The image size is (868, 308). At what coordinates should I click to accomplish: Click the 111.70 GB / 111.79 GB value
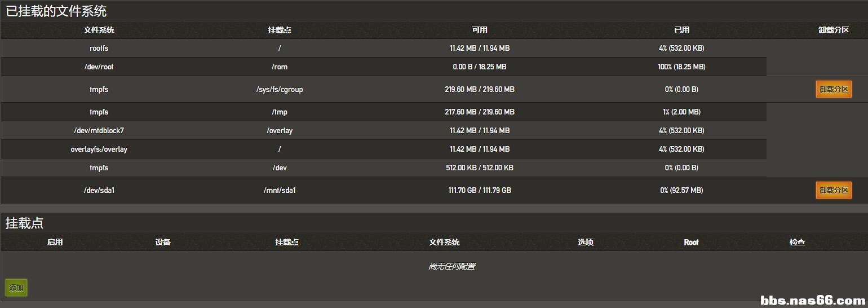click(x=480, y=190)
